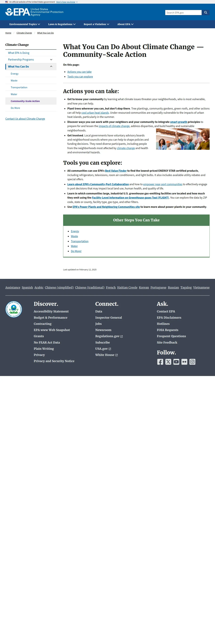Expand Partnership Programs sidebar chevron
The height and width of the screenshot is (644, 215).
(51, 60)
